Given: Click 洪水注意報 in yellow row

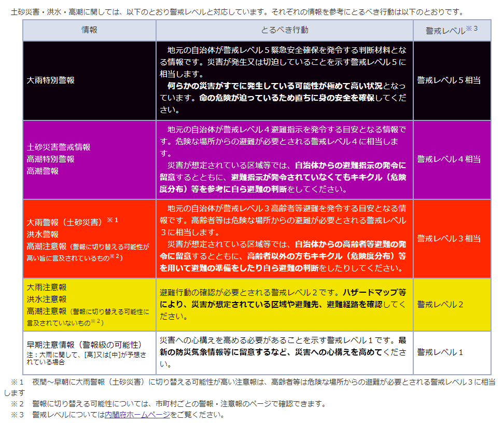Looking at the screenshot, I should (47, 299).
